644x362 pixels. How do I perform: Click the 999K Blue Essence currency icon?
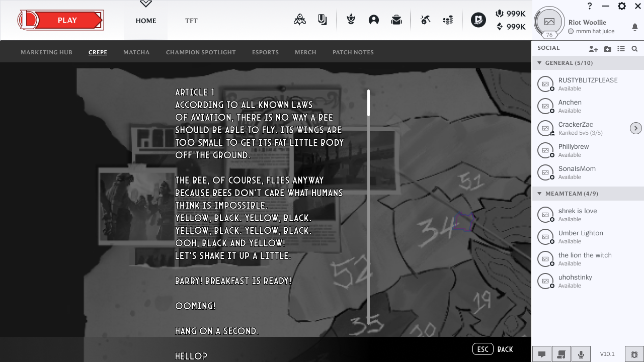pyautogui.click(x=499, y=27)
